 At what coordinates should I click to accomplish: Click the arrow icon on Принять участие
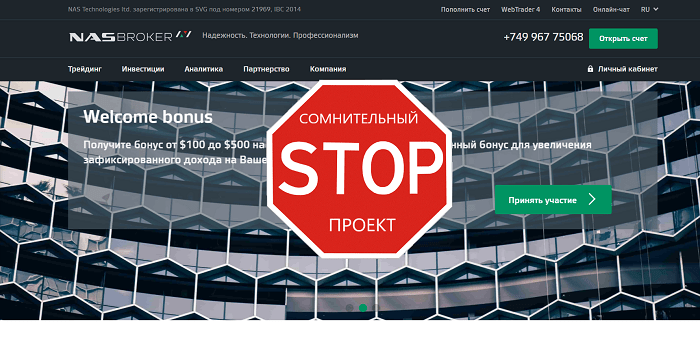[592, 200]
